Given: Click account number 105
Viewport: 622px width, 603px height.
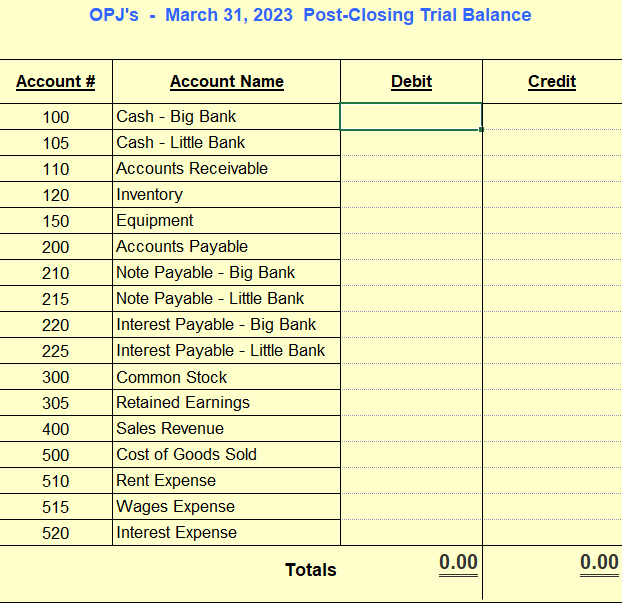Looking at the screenshot, I should click(x=56, y=143).
